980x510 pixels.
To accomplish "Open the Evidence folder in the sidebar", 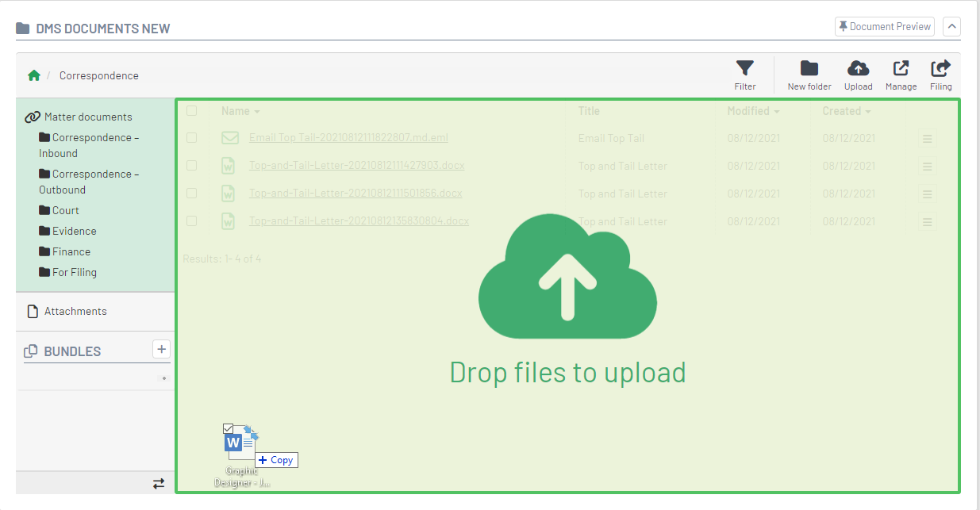I will pos(73,231).
